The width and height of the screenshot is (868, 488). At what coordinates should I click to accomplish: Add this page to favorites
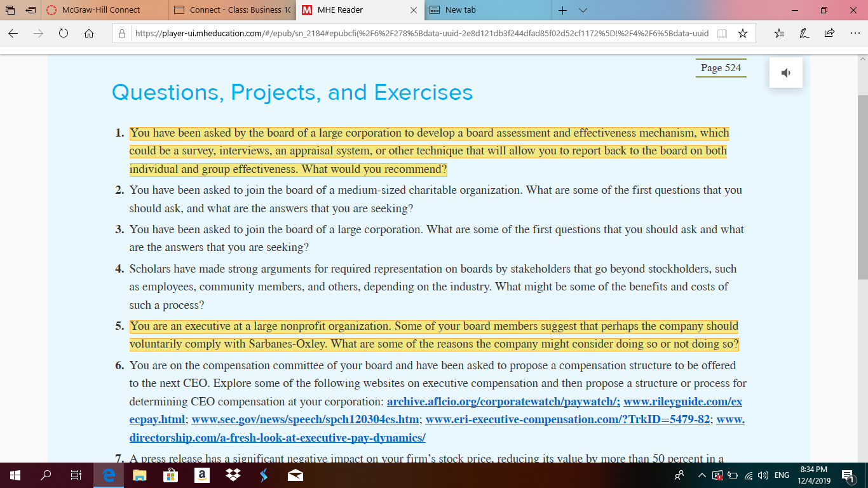(x=742, y=33)
